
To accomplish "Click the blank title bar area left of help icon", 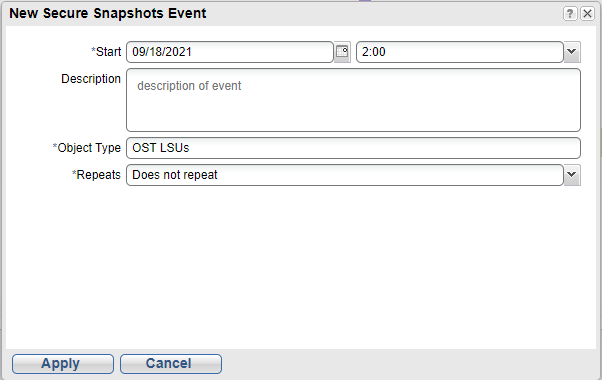I will click(x=384, y=14).
